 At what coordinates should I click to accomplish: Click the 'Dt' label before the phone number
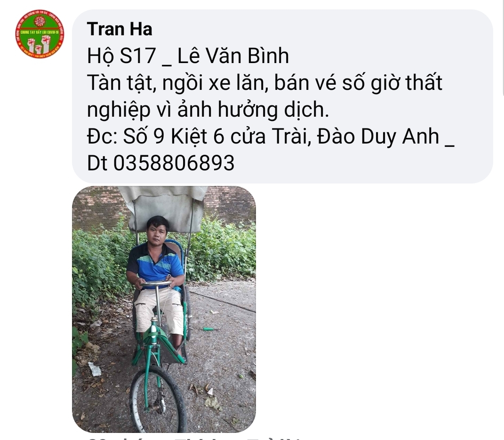click(x=97, y=163)
